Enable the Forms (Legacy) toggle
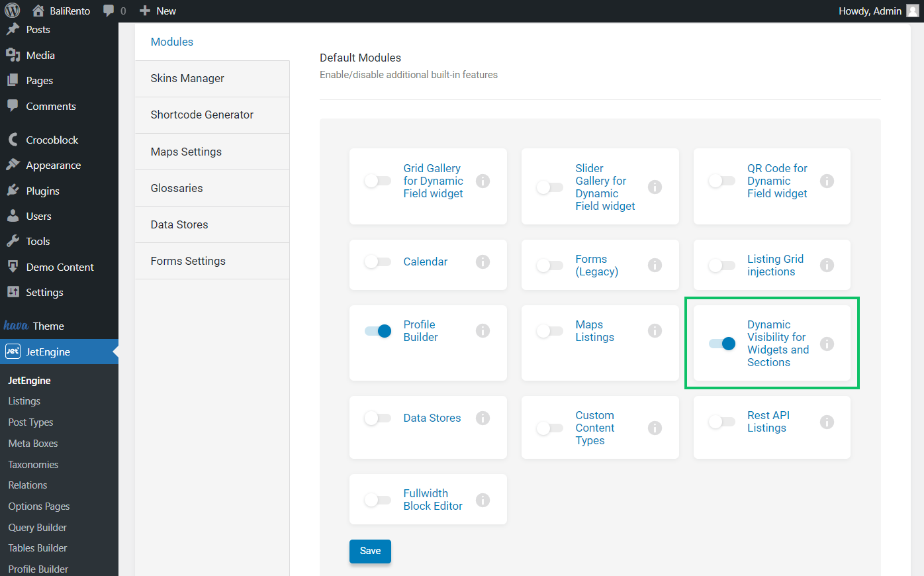924x576 pixels. tap(549, 265)
